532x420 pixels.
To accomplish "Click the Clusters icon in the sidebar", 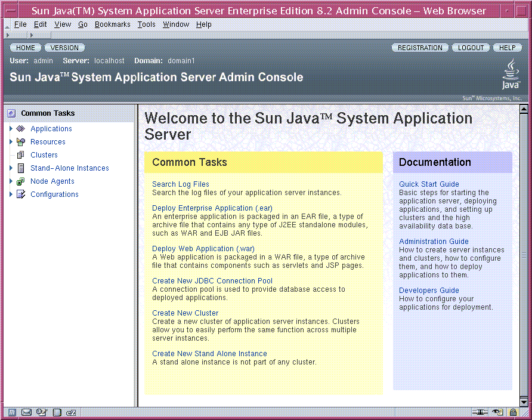I will point(21,155).
